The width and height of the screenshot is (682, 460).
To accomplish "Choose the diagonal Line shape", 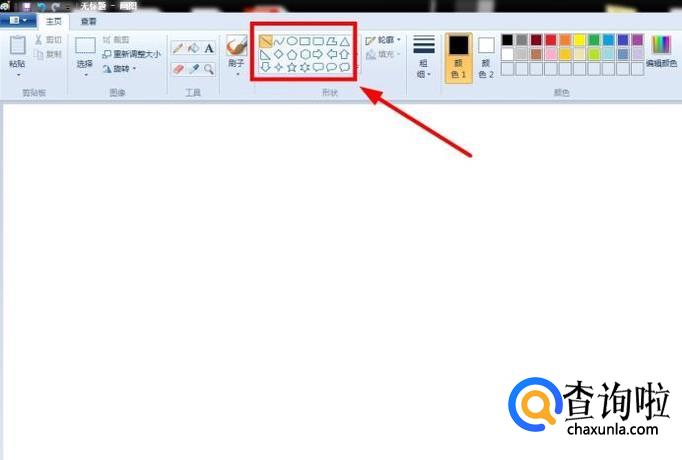I will point(266,42).
